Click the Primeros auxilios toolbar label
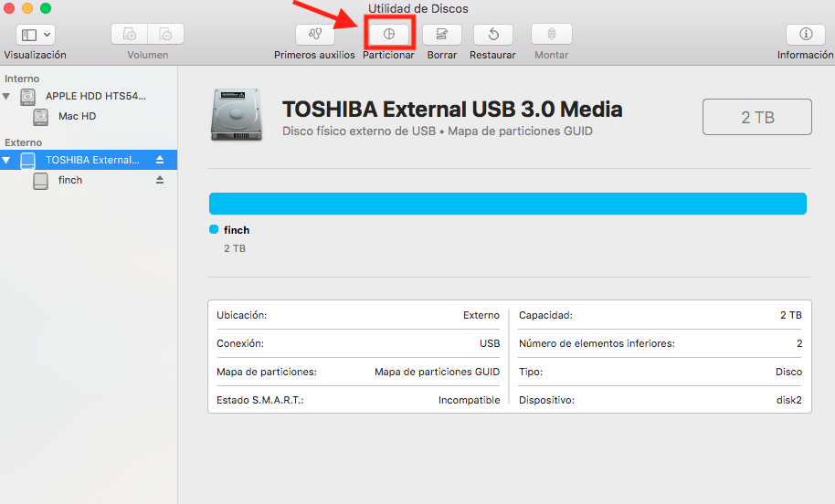The height and width of the screenshot is (504, 835). 314,55
